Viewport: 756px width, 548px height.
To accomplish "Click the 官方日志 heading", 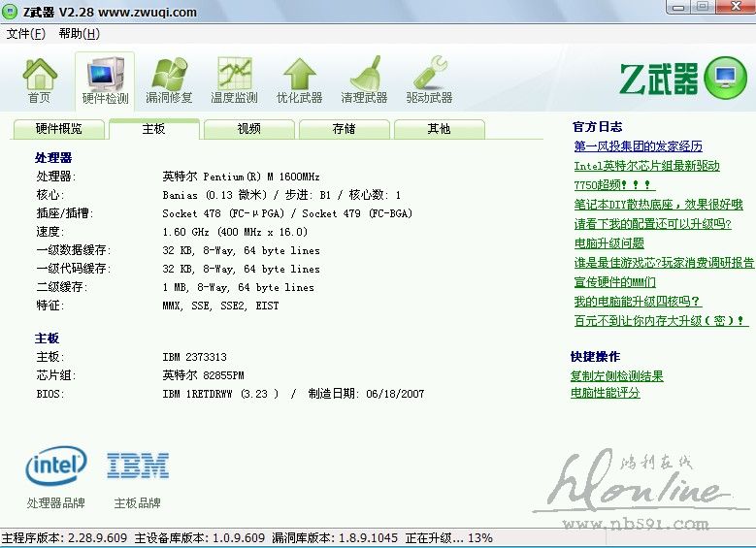I will pyautogui.click(x=598, y=127).
